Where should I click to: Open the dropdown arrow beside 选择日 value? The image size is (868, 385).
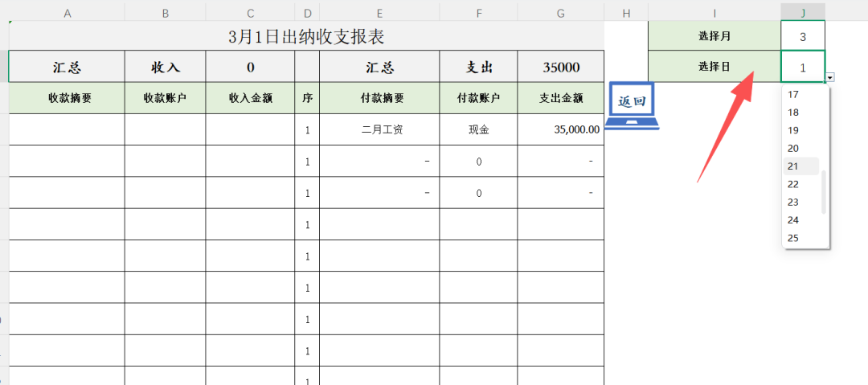[x=829, y=77]
